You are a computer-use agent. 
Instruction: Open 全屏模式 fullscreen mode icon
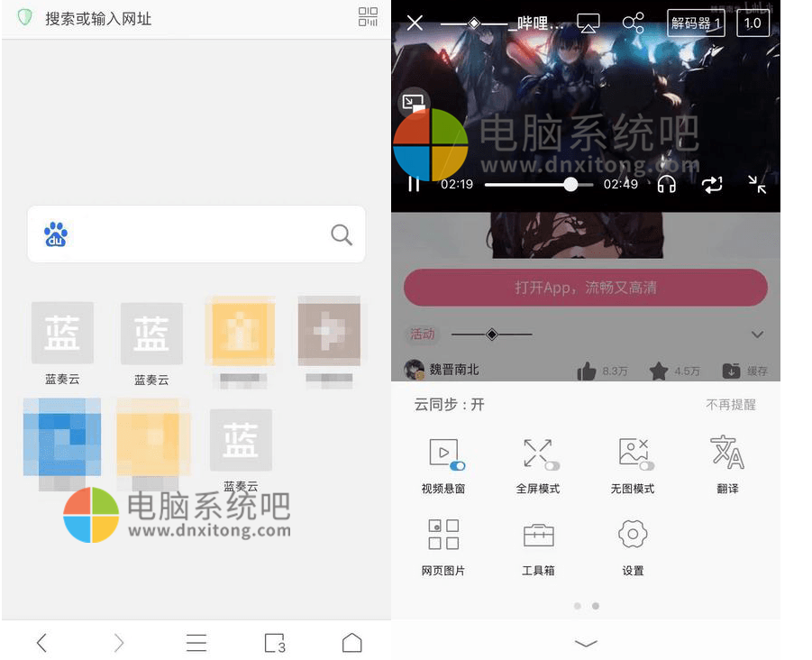click(x=538, y=453)
